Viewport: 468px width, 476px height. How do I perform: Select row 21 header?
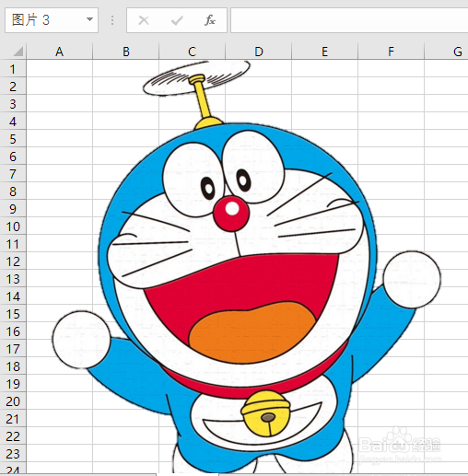tap(13, 418)
